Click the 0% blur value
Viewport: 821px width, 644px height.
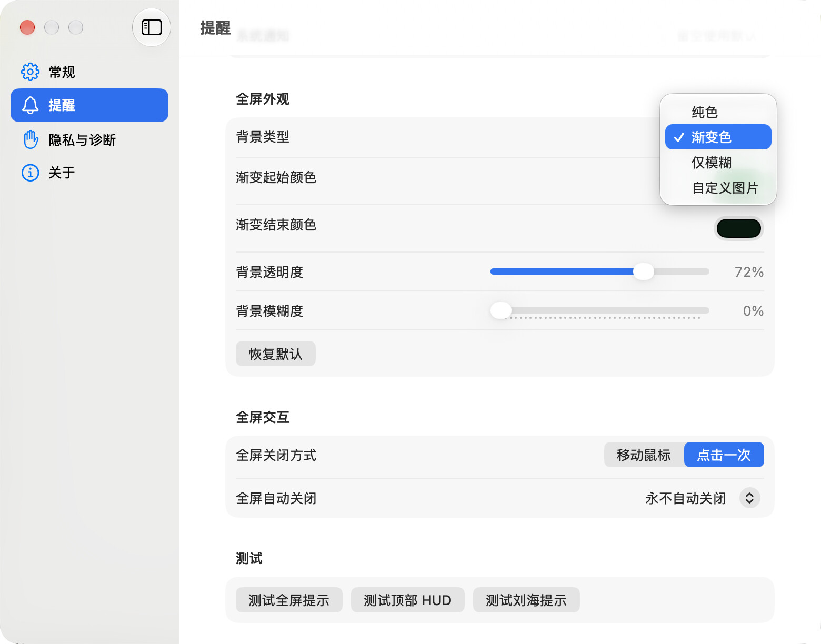[x=753, y=311]
